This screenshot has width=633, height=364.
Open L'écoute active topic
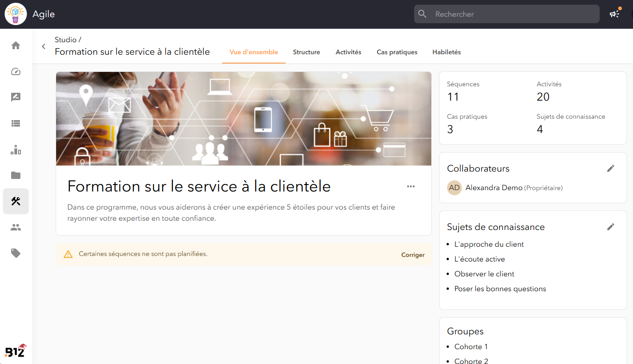click(480, 259)
